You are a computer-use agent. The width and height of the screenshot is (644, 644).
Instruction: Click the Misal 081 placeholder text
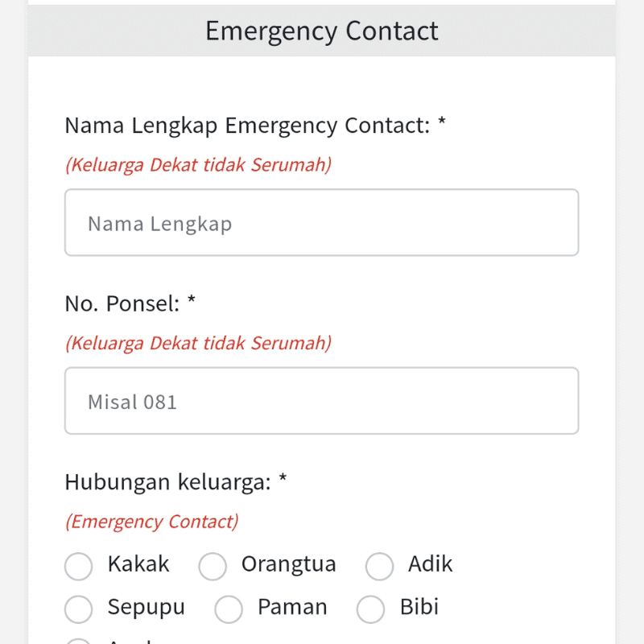click(131, 401)
